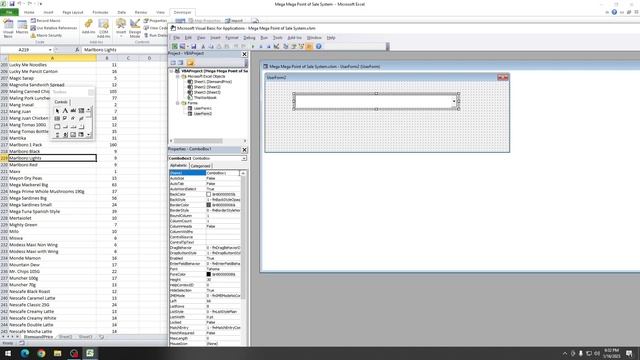Click the insert function fx icon
This screenshot has height=360, width=640.
click(x=77, y=50)
